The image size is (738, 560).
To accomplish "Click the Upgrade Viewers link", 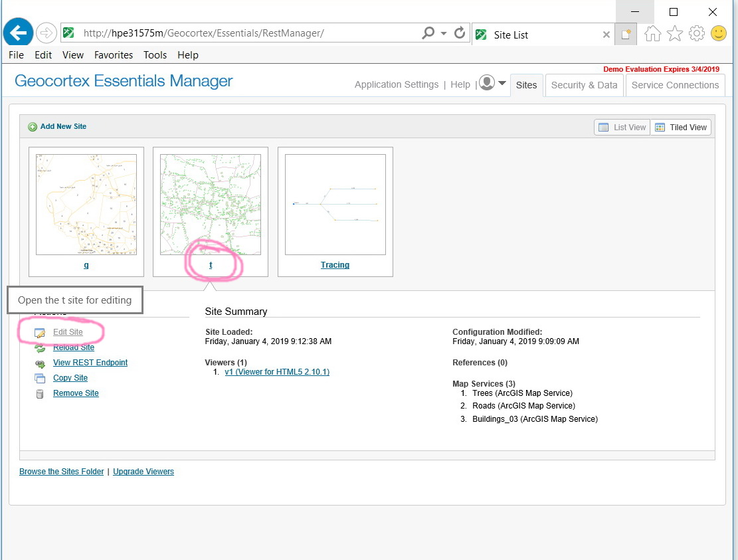I will (143, 472).
